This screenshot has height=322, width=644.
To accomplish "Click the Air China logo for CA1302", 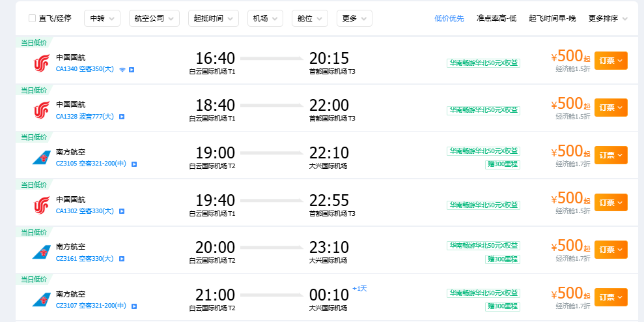I will [41, 205].
